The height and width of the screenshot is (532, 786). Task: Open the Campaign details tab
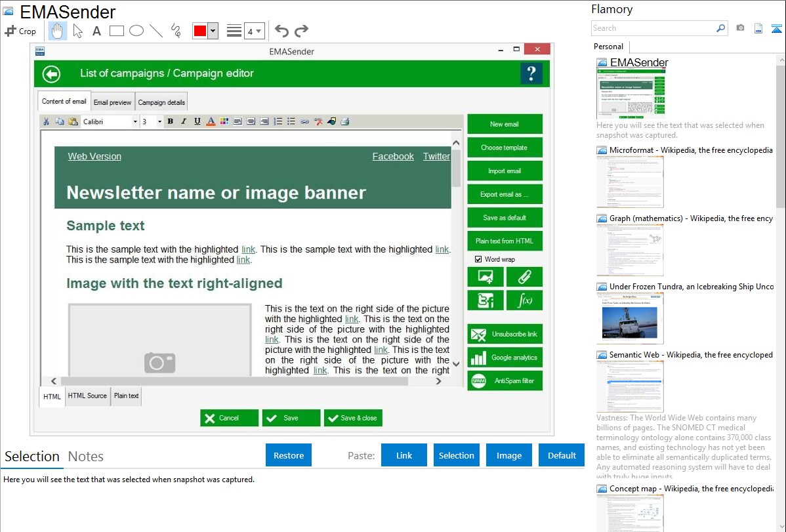click(x=161, y=102)
